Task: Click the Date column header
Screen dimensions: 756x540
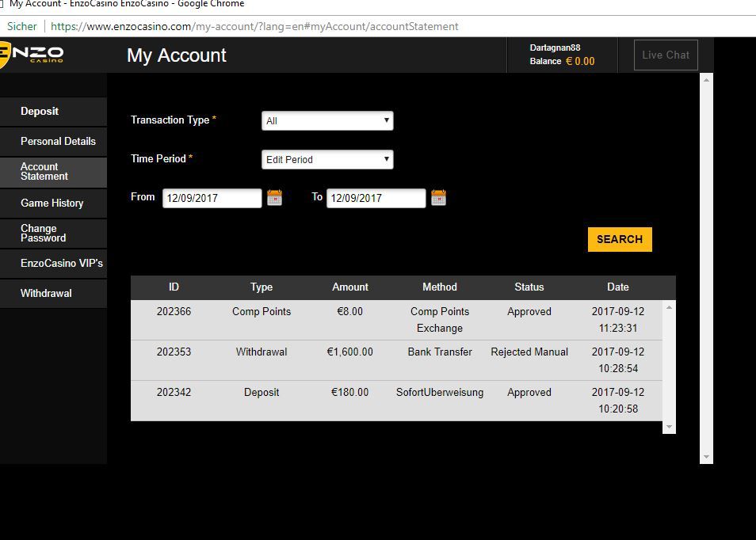Action: [617, 287]
